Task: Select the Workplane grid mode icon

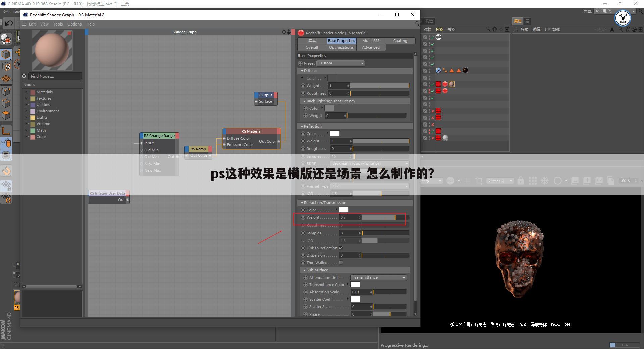Action: [x=6, y=79]
